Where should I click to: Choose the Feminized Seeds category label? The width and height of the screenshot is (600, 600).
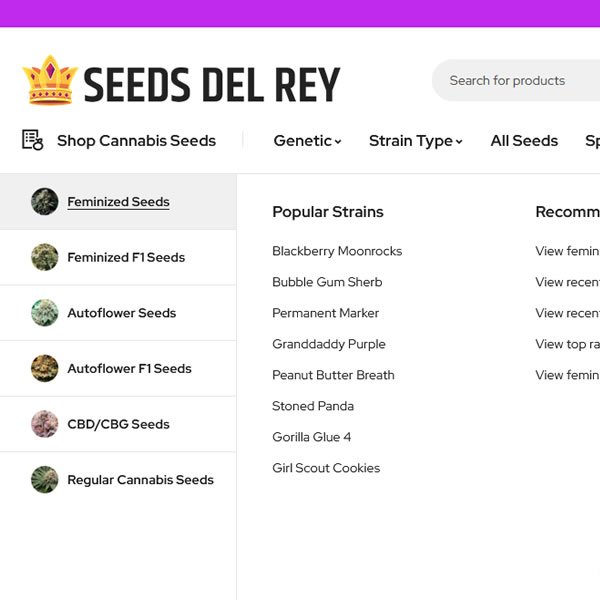tap(118, 202)
